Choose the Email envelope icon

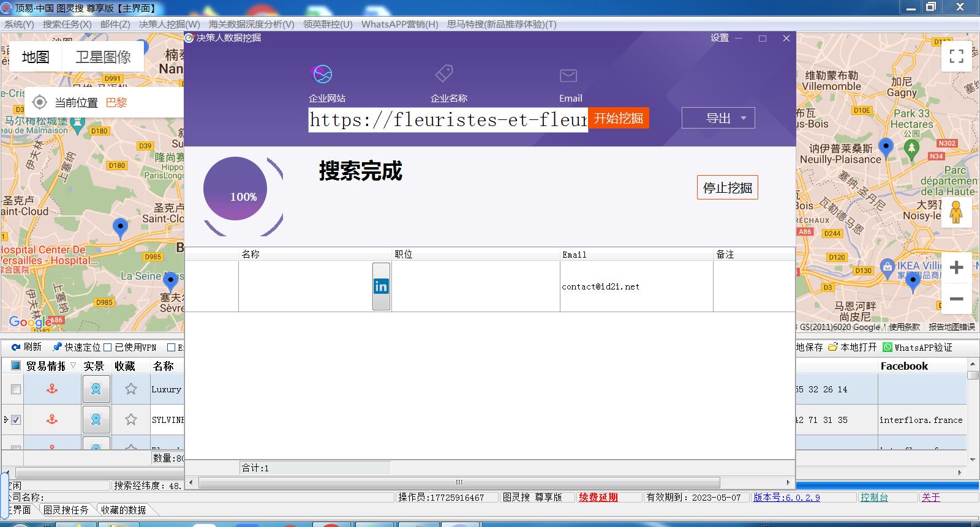coord(568,75)
